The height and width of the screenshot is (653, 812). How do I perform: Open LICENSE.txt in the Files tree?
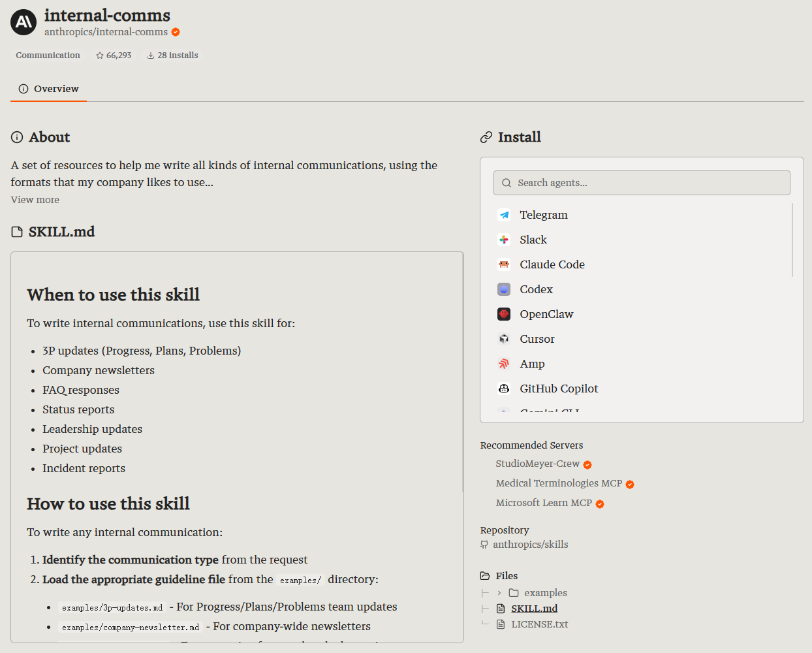pos(540,624)
